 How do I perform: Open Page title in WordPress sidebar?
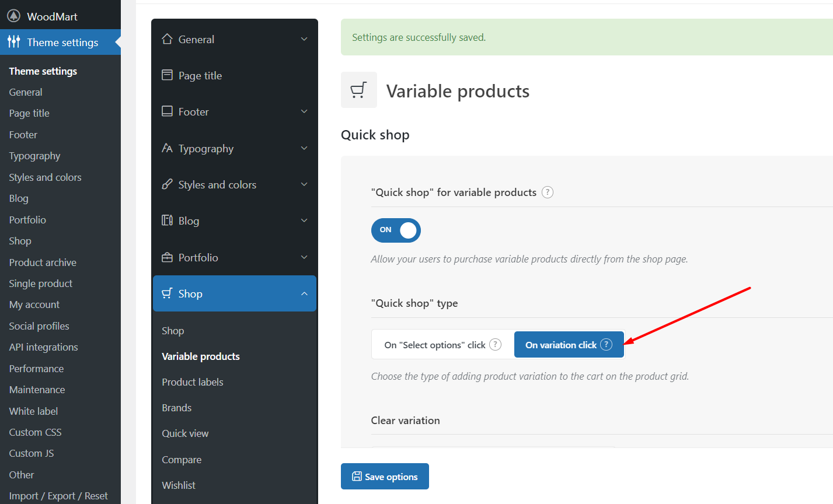pyautogui.click(x=29, y=113)
